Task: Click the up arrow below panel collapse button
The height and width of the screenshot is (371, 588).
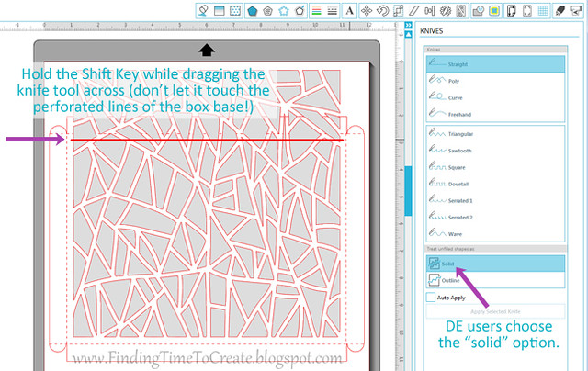Action: click(x=408, y=39)
